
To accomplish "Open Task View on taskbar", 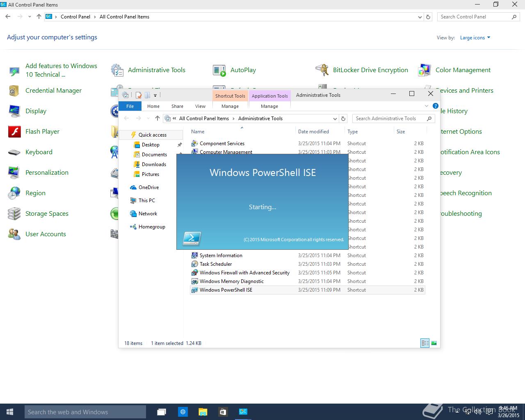I will click(x=162, y=412).
